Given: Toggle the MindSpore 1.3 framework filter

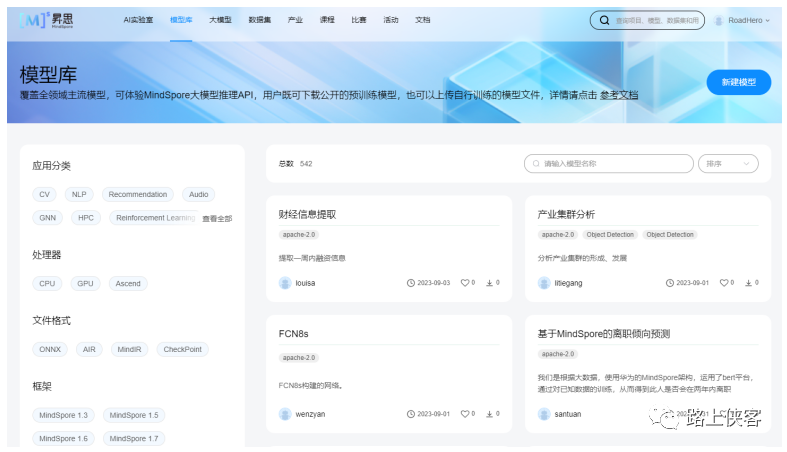Looking at the screenshot, I should 64,415.
